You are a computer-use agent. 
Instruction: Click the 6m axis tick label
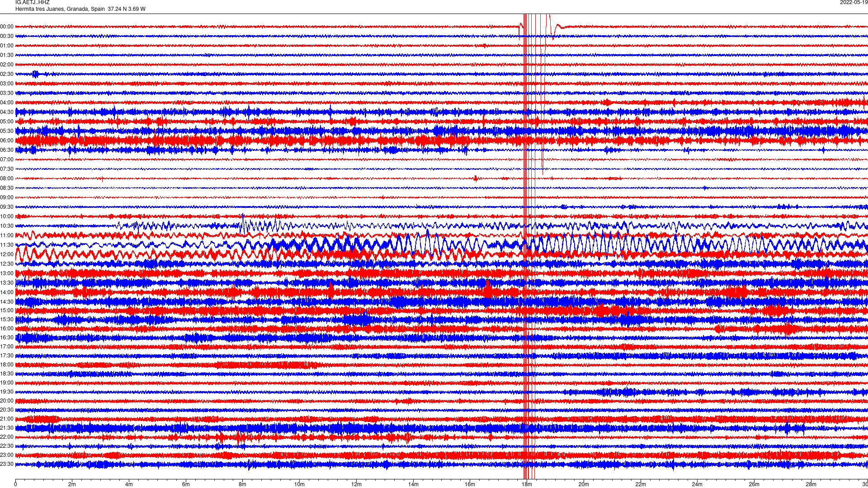point(186,484)
